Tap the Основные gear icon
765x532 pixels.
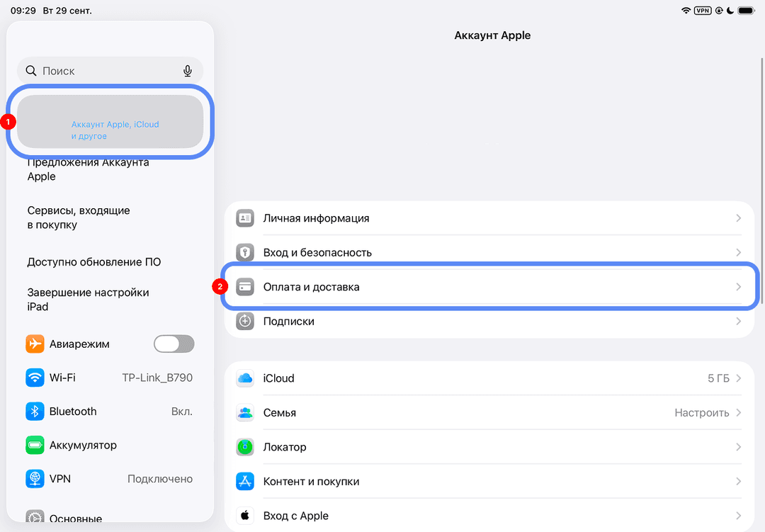[x=35, y=518]
